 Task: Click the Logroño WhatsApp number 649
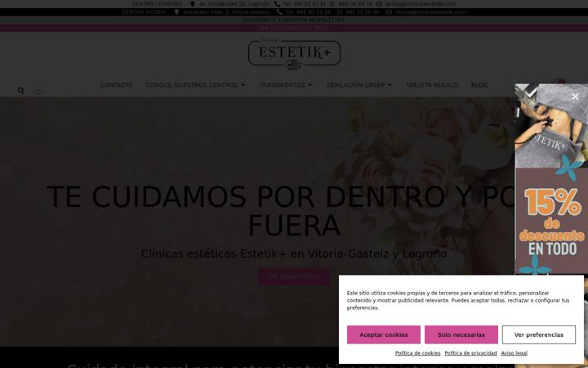coord(355,4)
